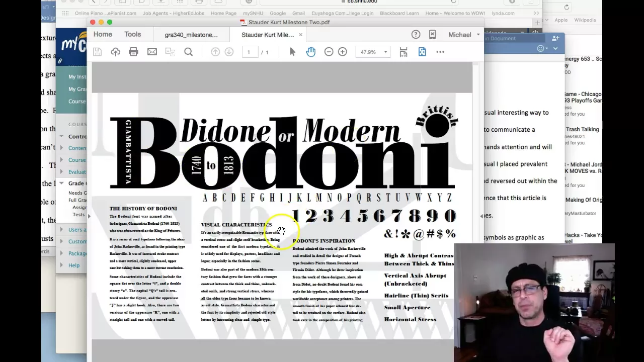Expand the Customization sidebar item
Viewport: 644px width, 362px height.
[61, 241]
